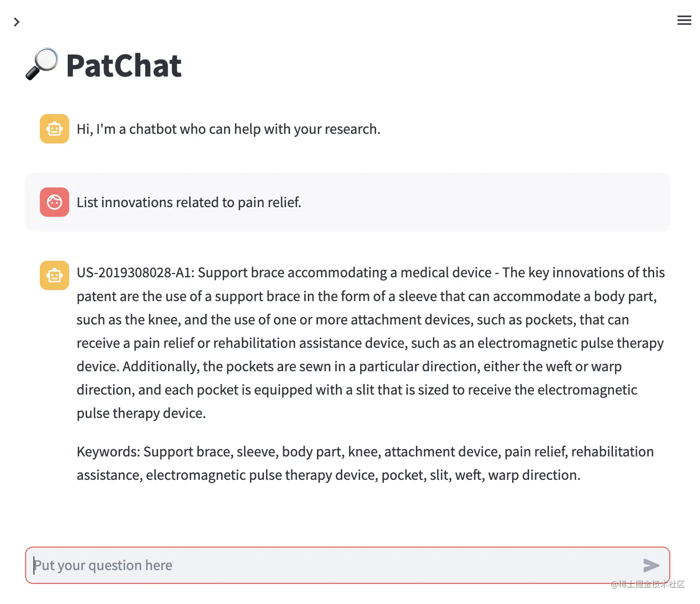Click the bot avatar beside the patent response

pos(55,276)
